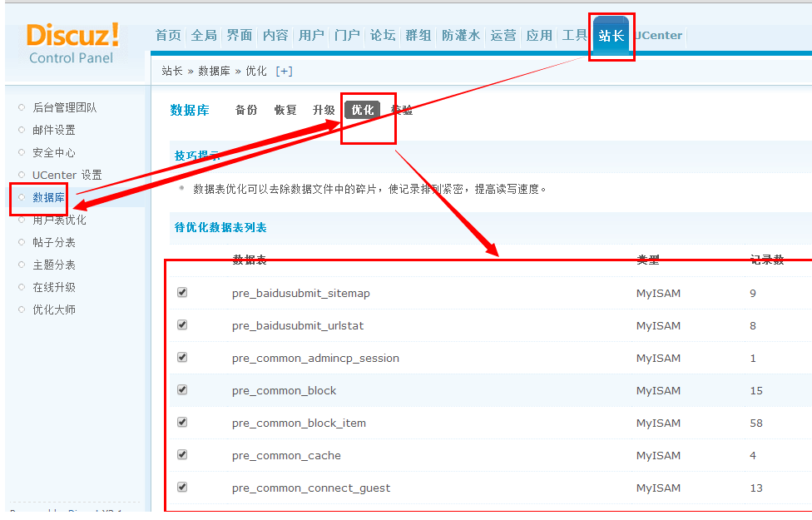812x520 pixels.
Task: Click 站长 in the breadcrumb path
Action: tap(171, 71)
